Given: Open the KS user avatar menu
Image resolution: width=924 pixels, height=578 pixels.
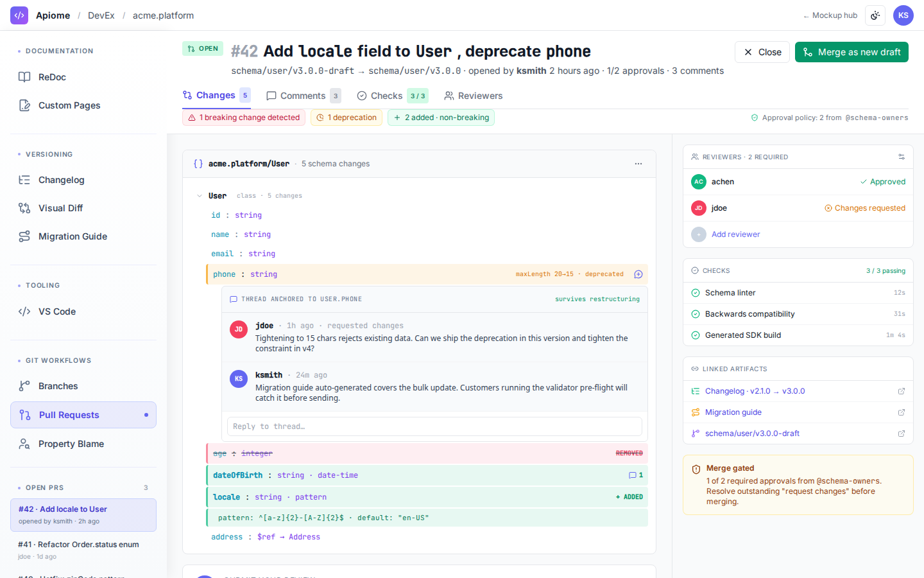Looking at the screenshot, I should 903,15.
